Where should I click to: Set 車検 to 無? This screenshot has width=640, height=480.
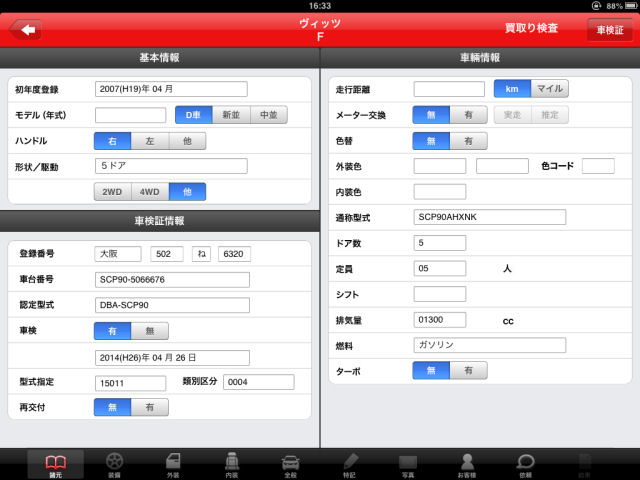tap(150, 331)
